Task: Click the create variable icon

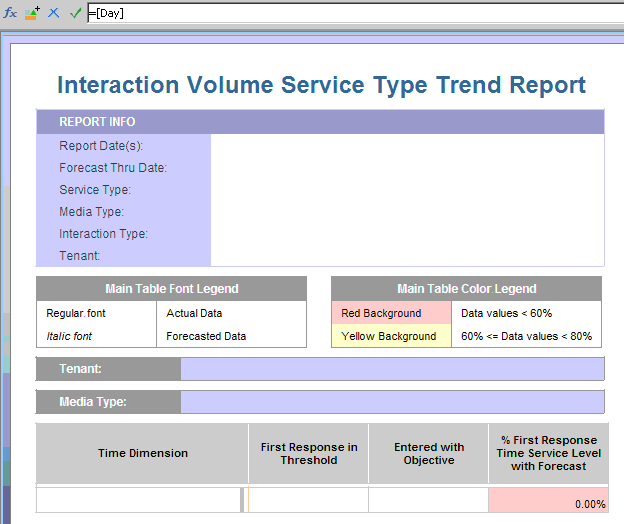Action: tap(33, 13)
